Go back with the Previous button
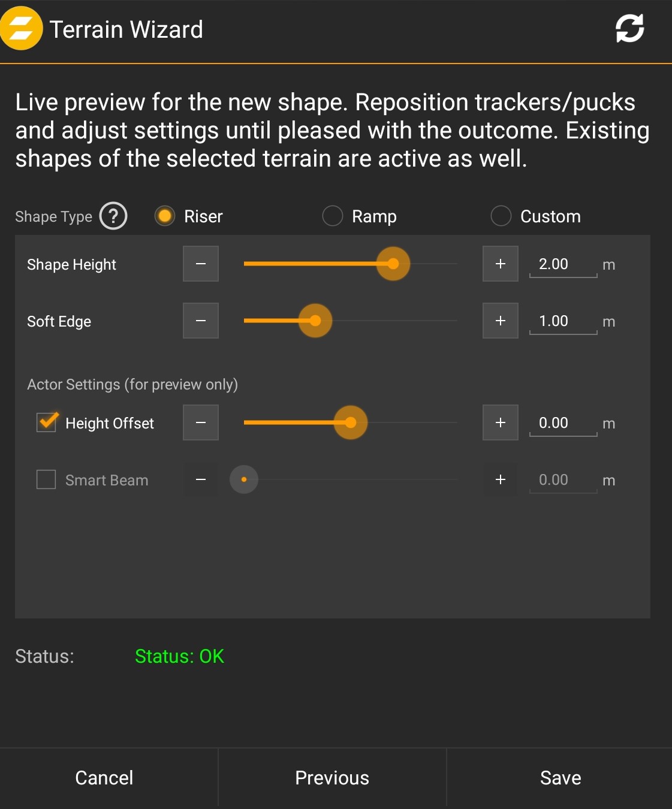 [332, 778]
